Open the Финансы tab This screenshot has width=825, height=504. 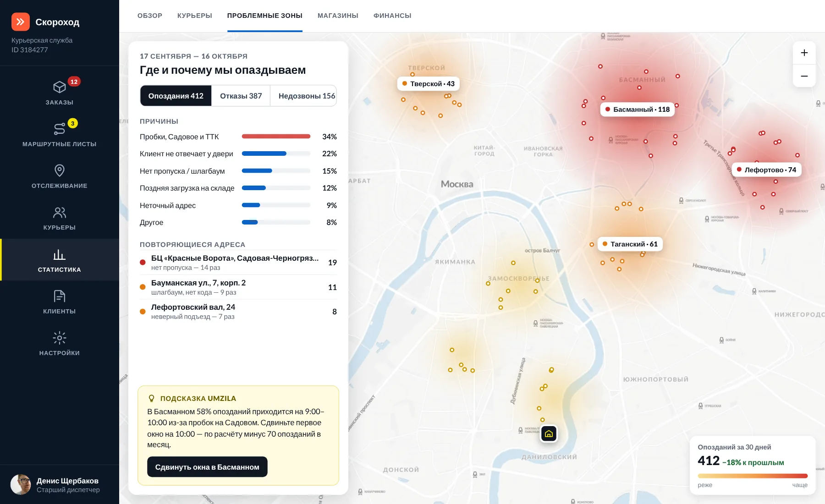392,16
